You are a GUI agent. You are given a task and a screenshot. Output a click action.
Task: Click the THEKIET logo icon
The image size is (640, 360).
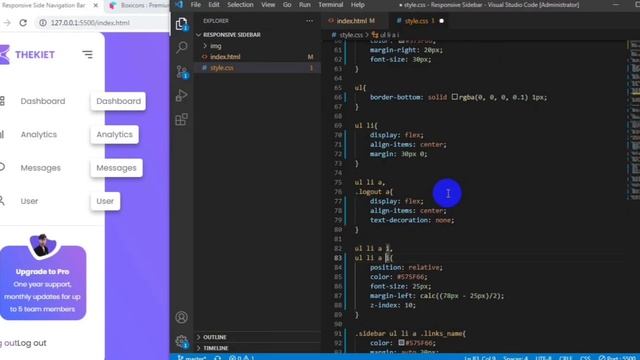(x=4, y=54)
